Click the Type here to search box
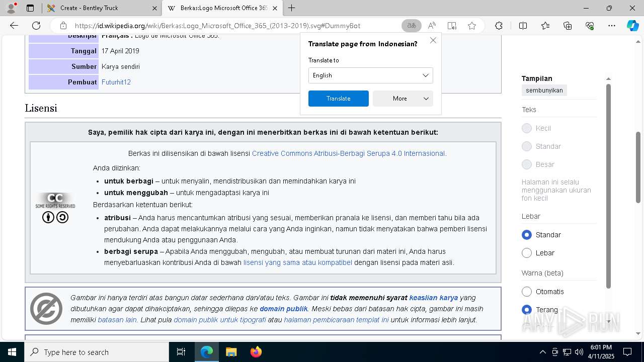 click(x=97, y=352)
